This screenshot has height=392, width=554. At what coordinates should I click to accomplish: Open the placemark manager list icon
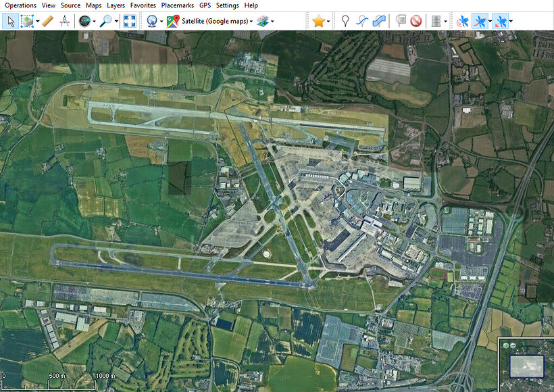(x=401, y=21)
